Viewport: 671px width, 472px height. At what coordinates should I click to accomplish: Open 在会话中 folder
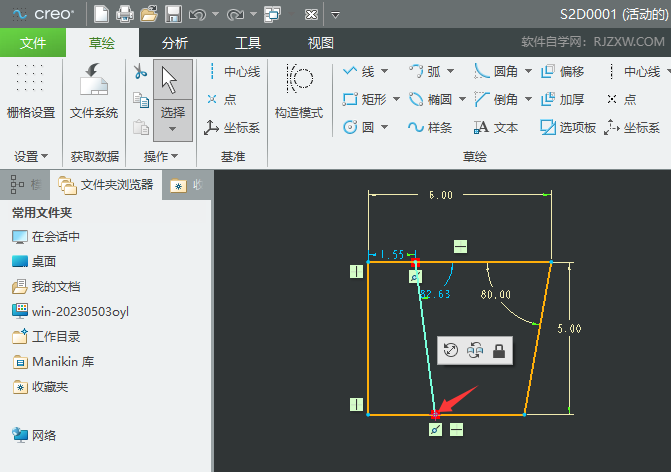pos(46,237)
